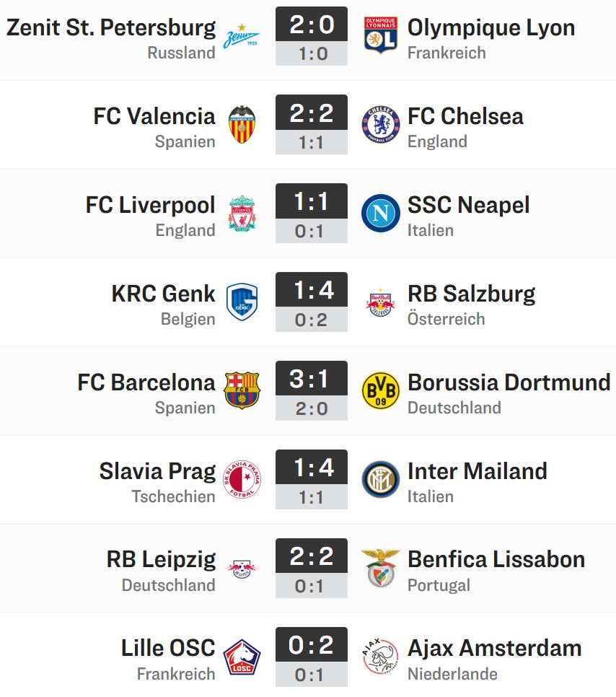This screenshot has height=697, width=616.
Task: Select the Borussia Dortmund BVB badge
Action: pyautogui.click(x=380, y=390)
